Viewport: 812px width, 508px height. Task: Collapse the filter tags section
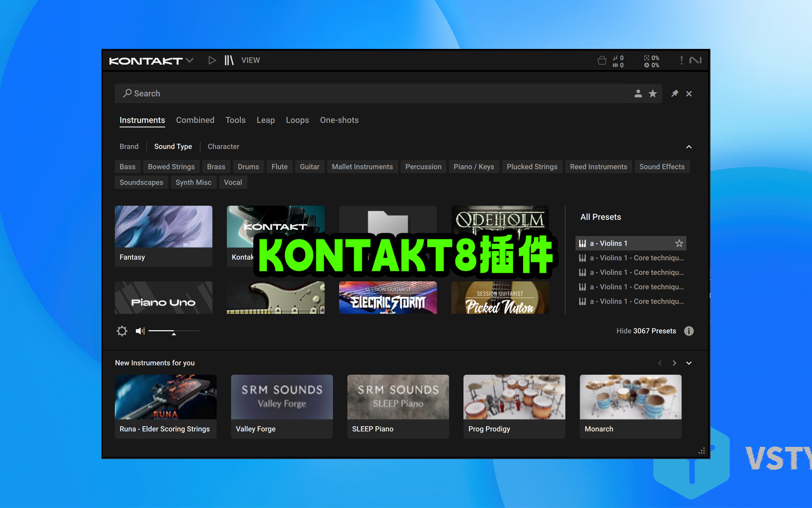tap(688, 147)
